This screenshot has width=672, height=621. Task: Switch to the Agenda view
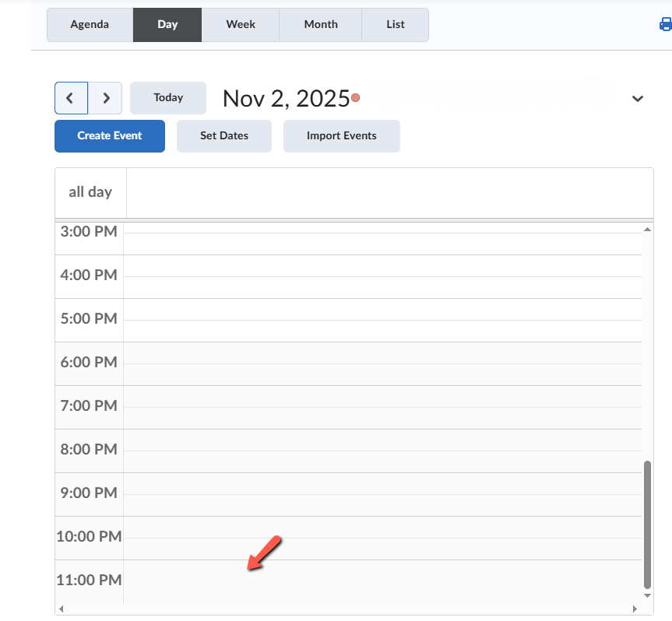(x=90, y=24)
